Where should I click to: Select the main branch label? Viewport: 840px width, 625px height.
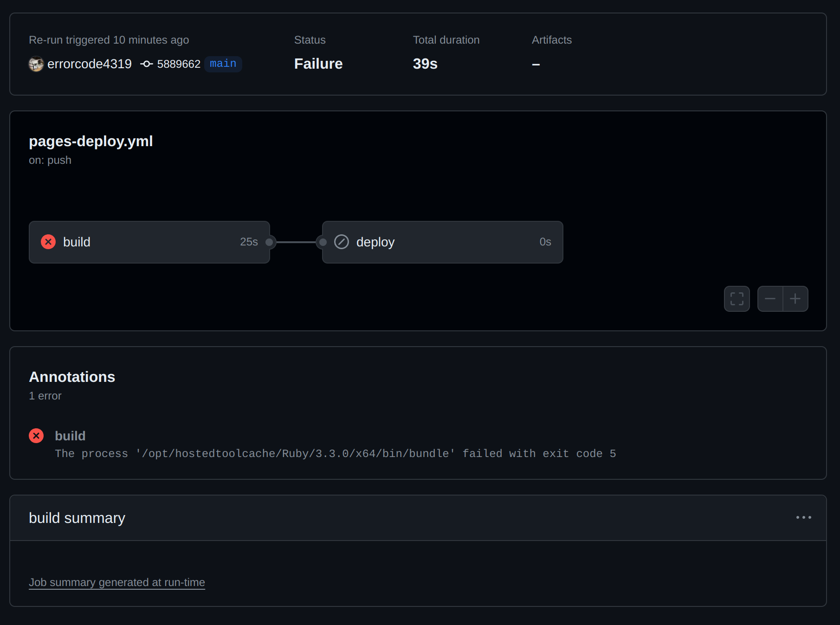pos(223,64)
